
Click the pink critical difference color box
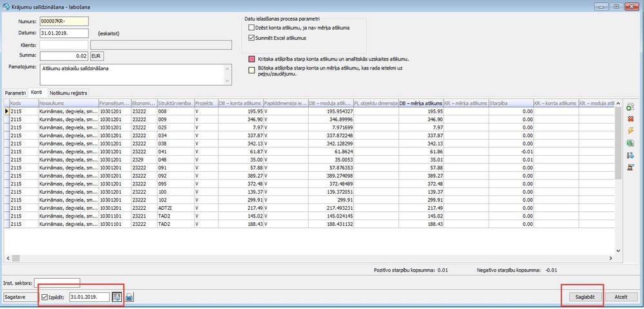click(x=251, y=59)
